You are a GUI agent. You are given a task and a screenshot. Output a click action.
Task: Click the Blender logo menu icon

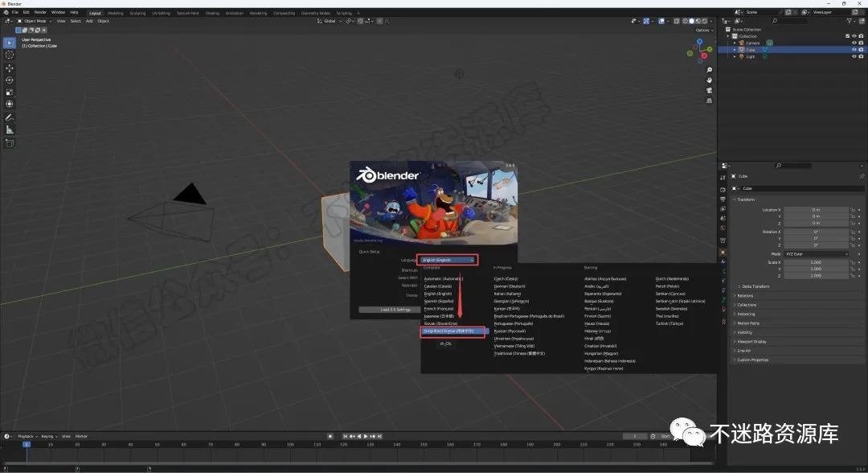point(6,12)
